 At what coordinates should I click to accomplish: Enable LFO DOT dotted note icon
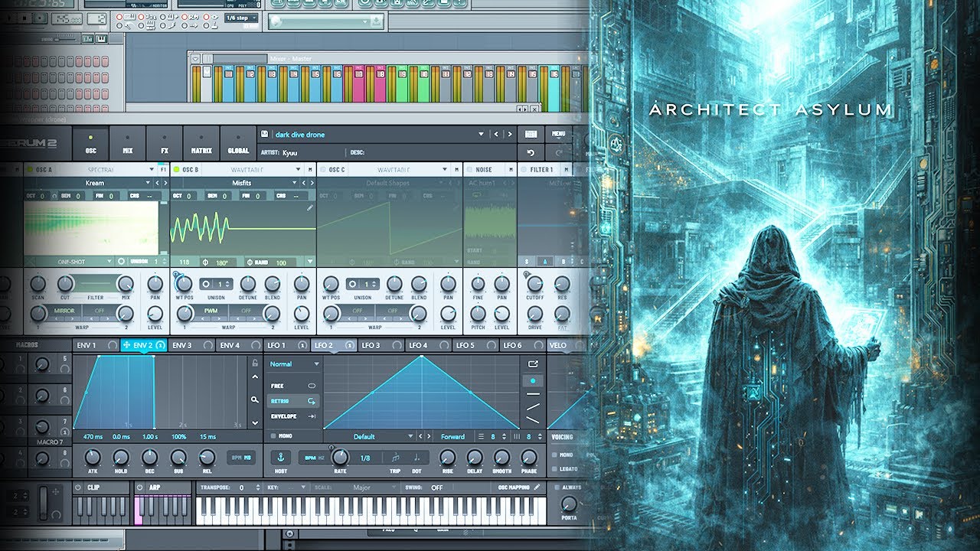pos(417,457)
